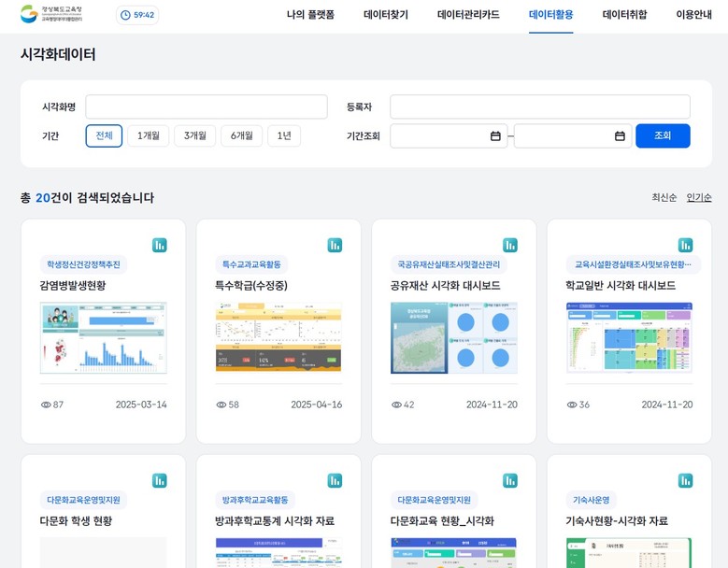Click the chart icon on 특수학급(수정중) card
Image resolution: width=728 pixels, height=568 pixels.
click(x=335, y=245)
